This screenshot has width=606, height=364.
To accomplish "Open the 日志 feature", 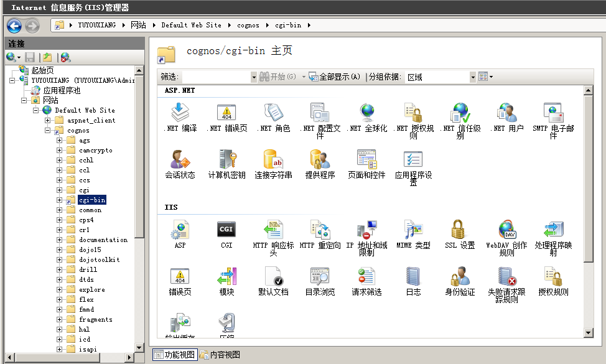I will 414,281.
